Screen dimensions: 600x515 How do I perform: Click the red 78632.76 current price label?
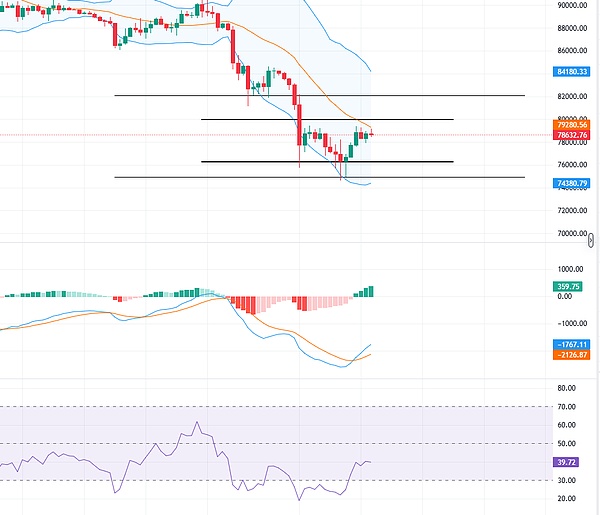click(x=572, y=136)
